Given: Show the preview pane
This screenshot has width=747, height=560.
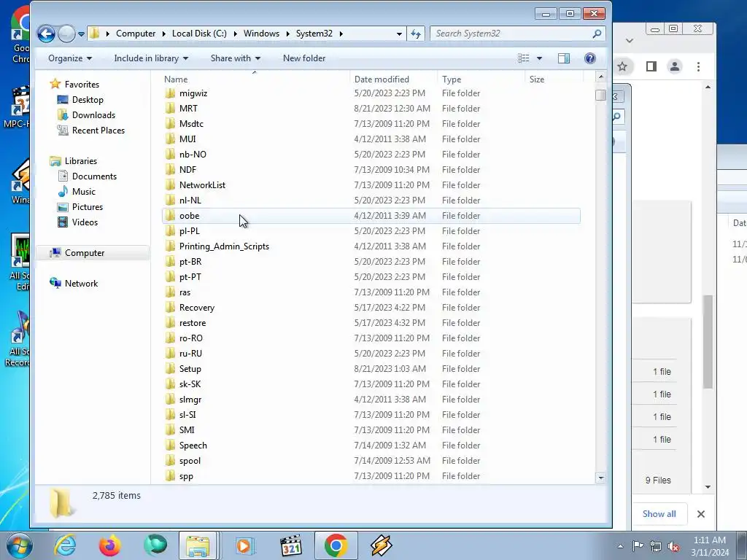Looking at the screenshot, I should pos(564,58).
